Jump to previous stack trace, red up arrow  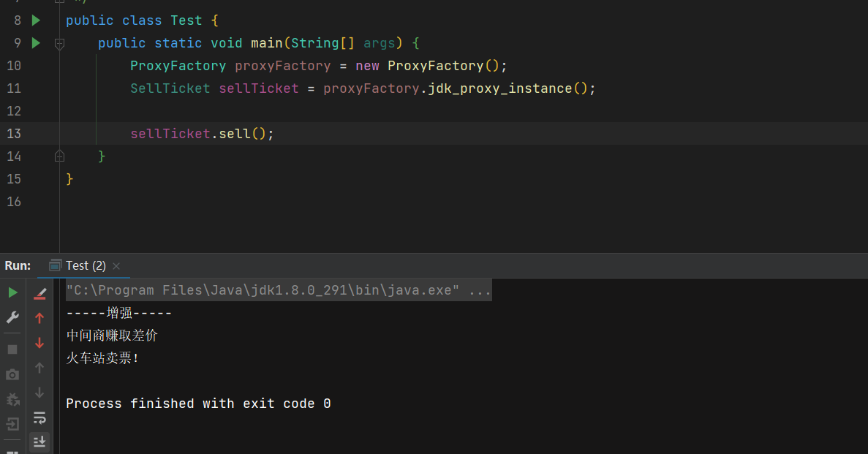coord(40,318)
